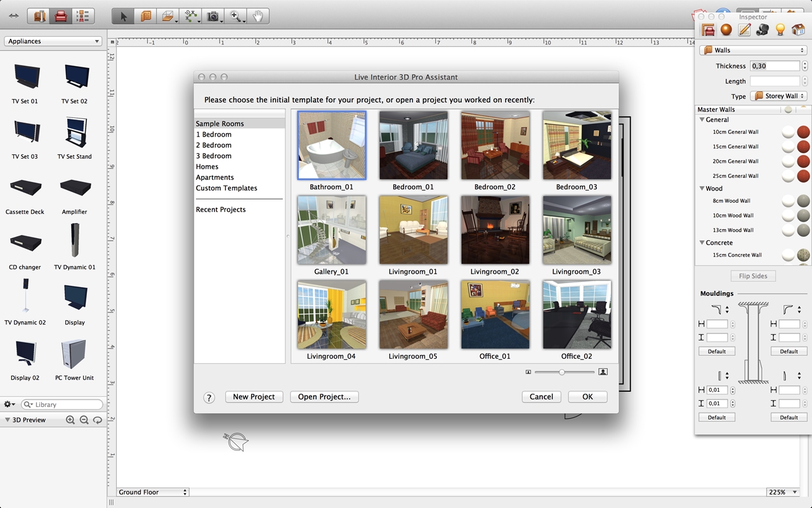This screenshot has height=508, width=812.
Task: Select the 20cm General Wall row
Action: pyautogui.click(x=753, y=161)
